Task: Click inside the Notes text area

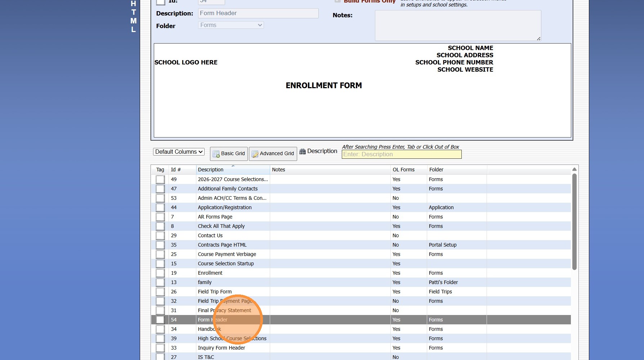Action: click(458, 26)
